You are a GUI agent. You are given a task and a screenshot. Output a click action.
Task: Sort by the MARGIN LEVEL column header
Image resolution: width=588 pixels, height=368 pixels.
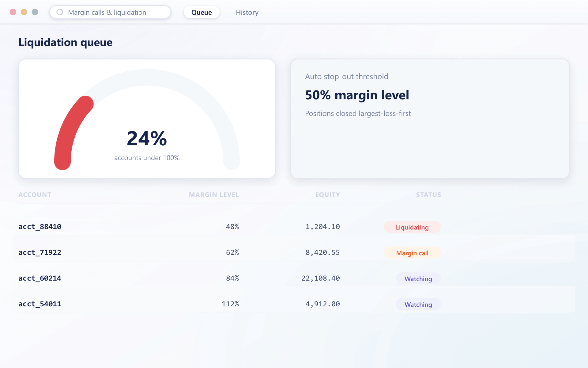click(214, 195)
